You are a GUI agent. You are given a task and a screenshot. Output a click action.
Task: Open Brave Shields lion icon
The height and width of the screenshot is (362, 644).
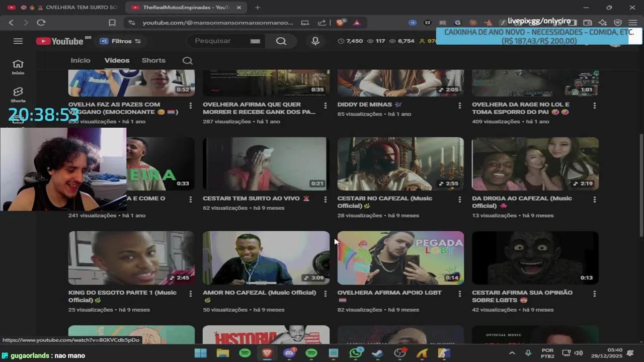click(x=341, y=23)
